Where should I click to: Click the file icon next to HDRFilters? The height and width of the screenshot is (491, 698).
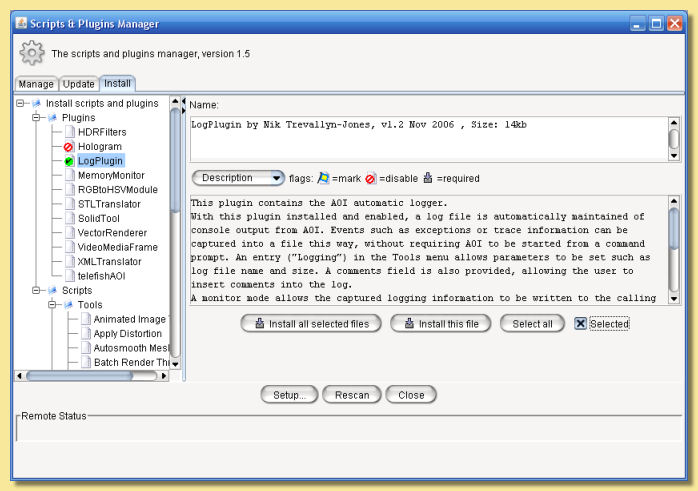(69, 132)
